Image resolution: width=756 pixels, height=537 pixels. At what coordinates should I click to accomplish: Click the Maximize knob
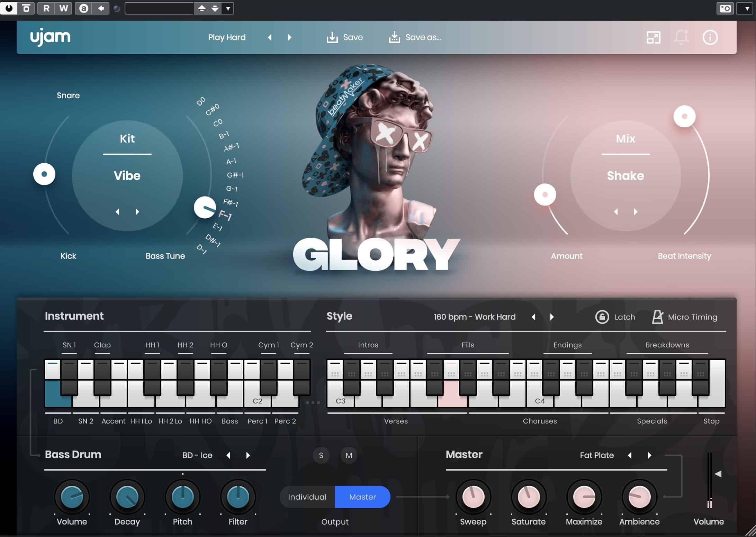(584, 497)
